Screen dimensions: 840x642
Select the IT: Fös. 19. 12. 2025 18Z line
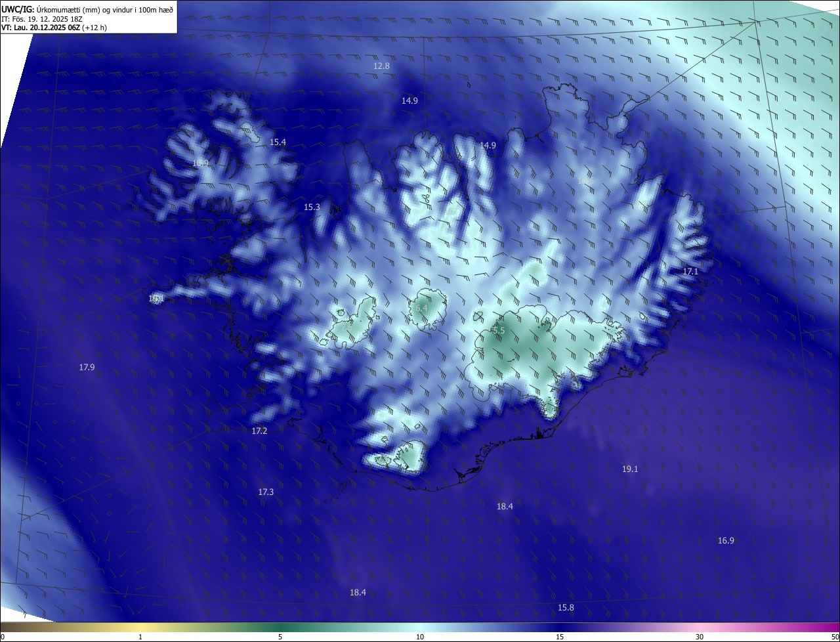(x=42, y=19)
